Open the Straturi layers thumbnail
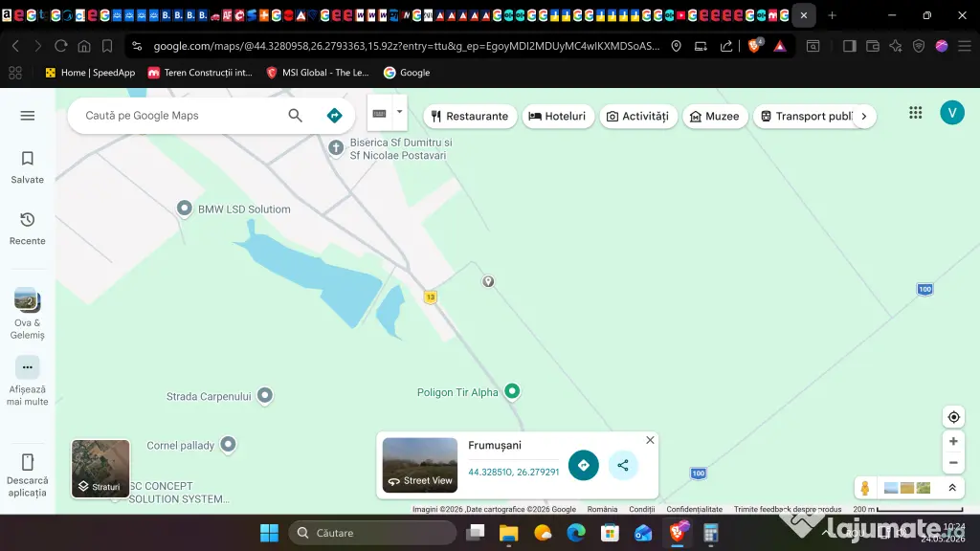 pyautogui.click(x=100, y=469)
